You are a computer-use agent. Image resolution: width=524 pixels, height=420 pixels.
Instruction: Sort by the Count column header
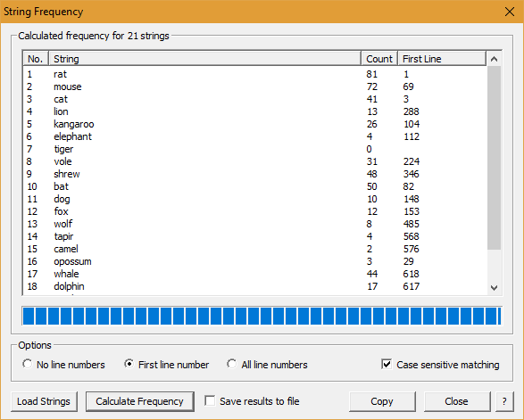[x=379, y=59]
